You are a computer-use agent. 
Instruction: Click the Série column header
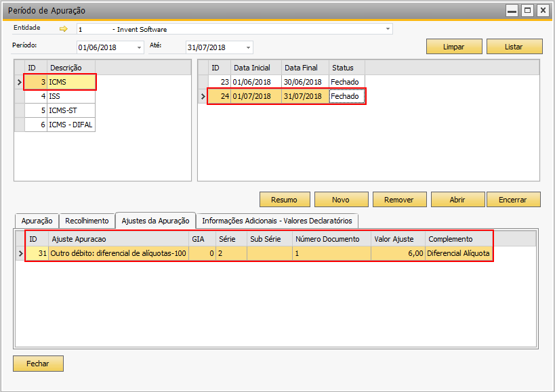click(231, 239)
